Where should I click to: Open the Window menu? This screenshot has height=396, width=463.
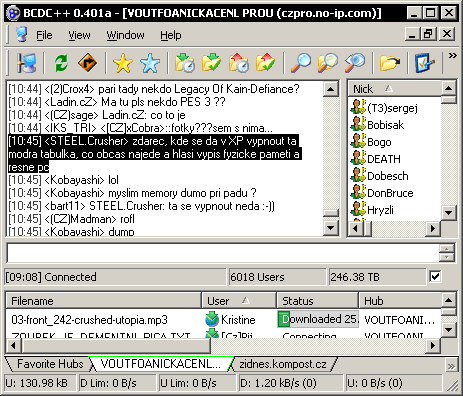(x=125, y=35)
